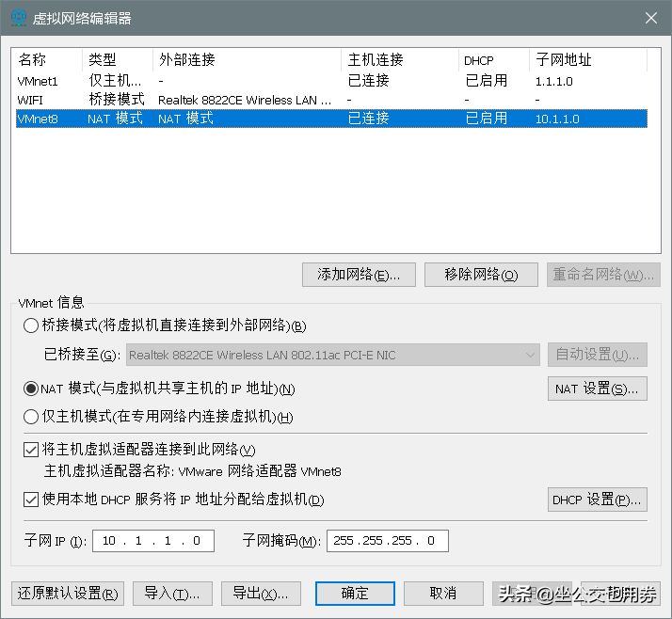Open NAT 设置 dialog
Screen dimensions: 672x619
click(x=598, y=389)
